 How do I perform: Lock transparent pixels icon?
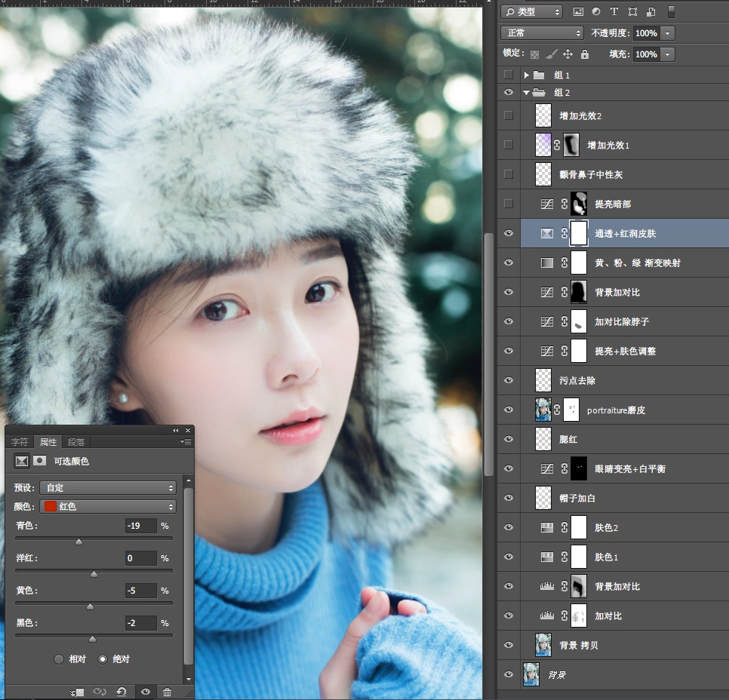click(534, 54)
